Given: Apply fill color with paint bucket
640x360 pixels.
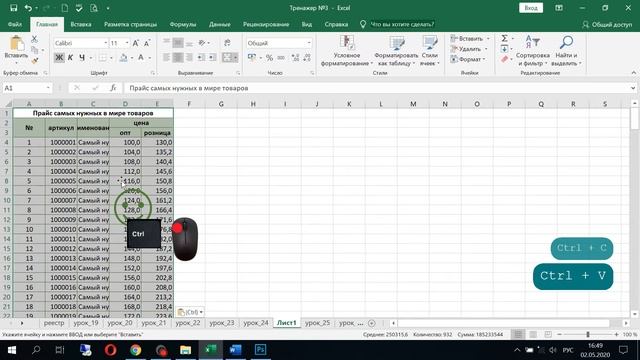Looking at the screenshot, I should pyautogui.click(x=123, y=58).
